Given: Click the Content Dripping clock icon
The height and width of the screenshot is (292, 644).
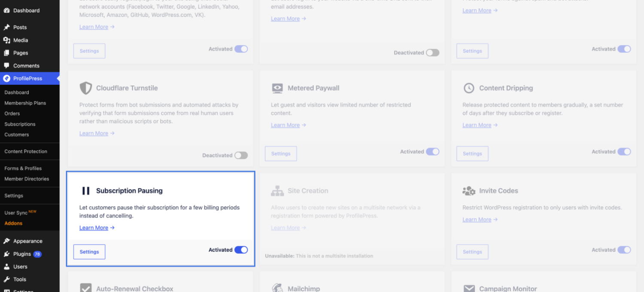Looking at the screenshot, I should click(x=469, y=88).
